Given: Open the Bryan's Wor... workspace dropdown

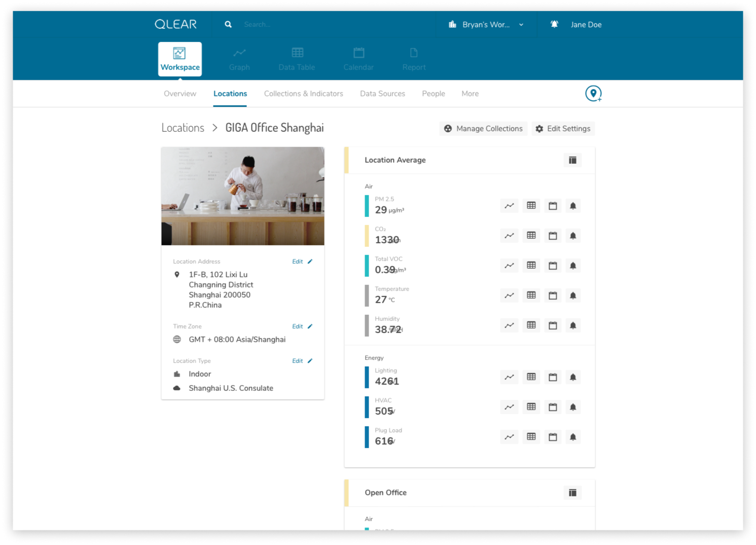Looking at the screenshot, I should coord(486,24).
